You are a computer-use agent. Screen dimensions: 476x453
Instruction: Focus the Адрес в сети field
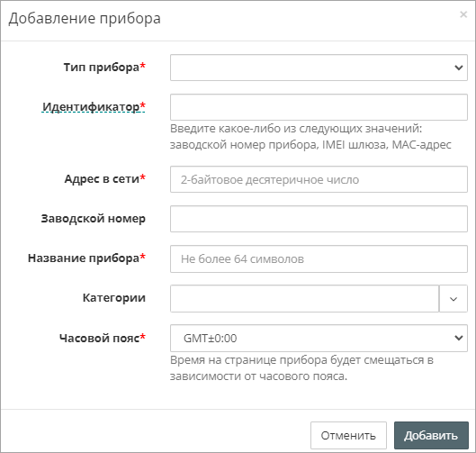319,179
